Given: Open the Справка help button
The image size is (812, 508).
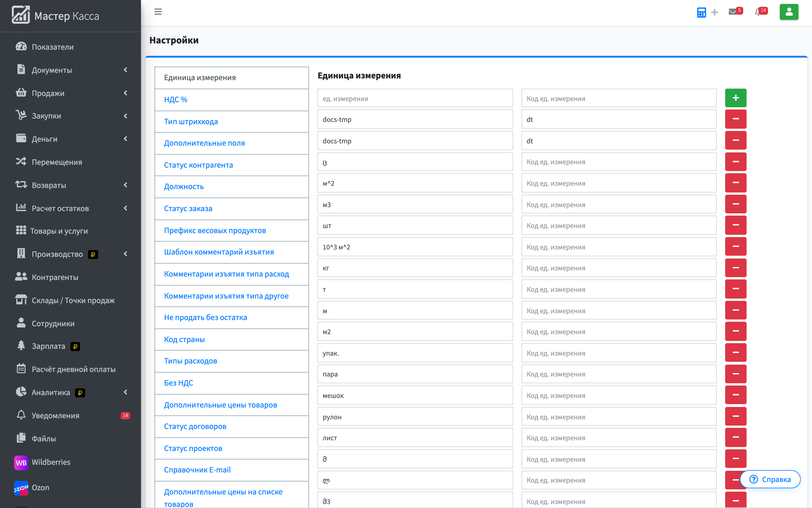Looking at the screenshot, I should click(770, 479).
